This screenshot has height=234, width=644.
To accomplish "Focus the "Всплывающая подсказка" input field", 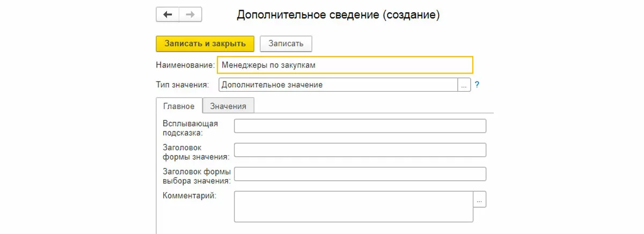I will [360, 126].
